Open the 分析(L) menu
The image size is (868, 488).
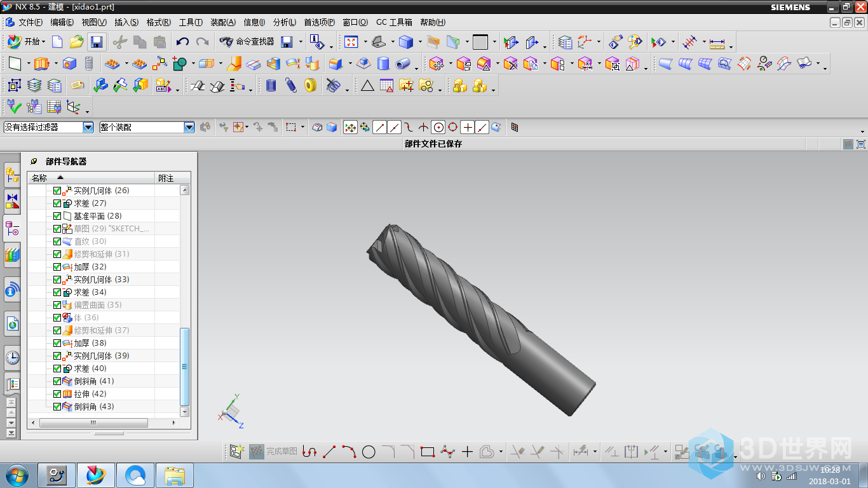285,22
